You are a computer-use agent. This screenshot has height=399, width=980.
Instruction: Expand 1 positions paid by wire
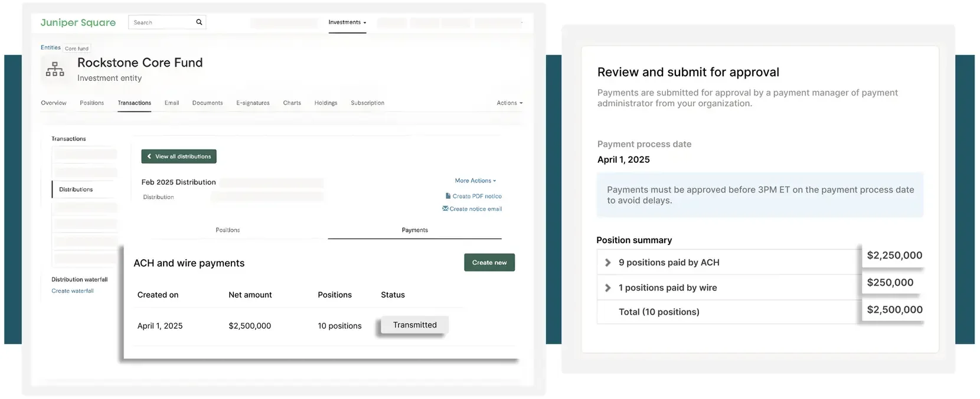(608, 288)
